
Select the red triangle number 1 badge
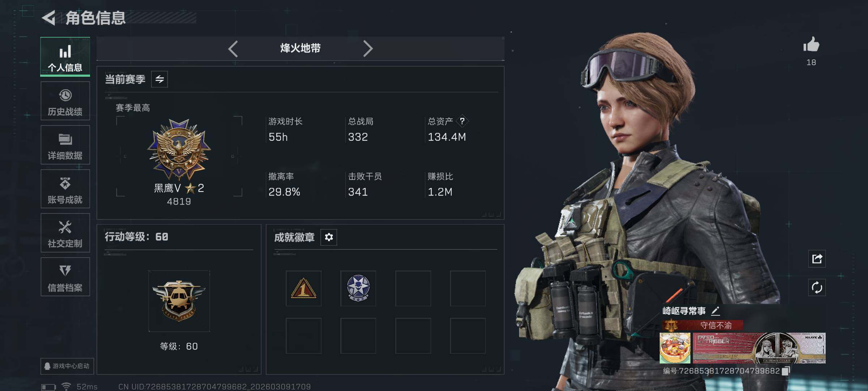tap(303, 289)
